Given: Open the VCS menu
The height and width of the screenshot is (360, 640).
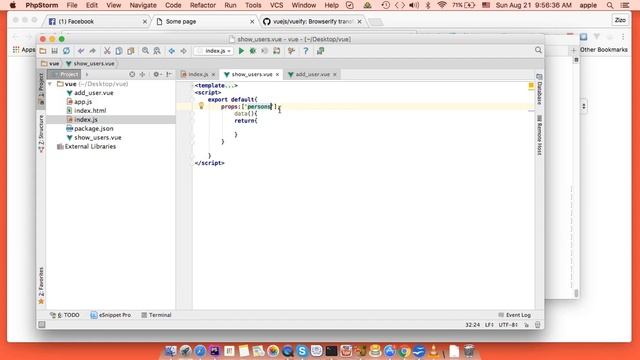Looking at the screenshot, I should click(276, 5).
